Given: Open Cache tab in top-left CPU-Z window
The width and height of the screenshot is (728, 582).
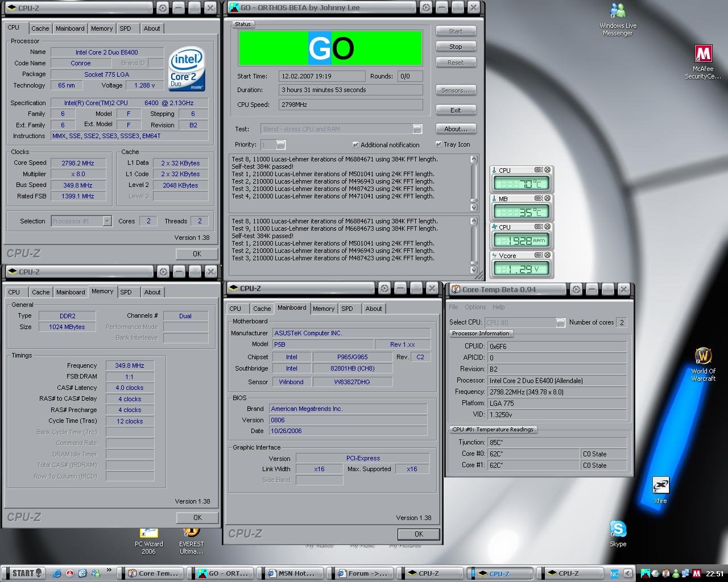Looking at the screenshot, I should click(40, 28).
